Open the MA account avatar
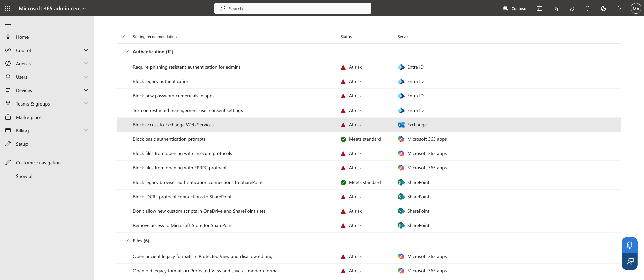 tap(636, 8)
